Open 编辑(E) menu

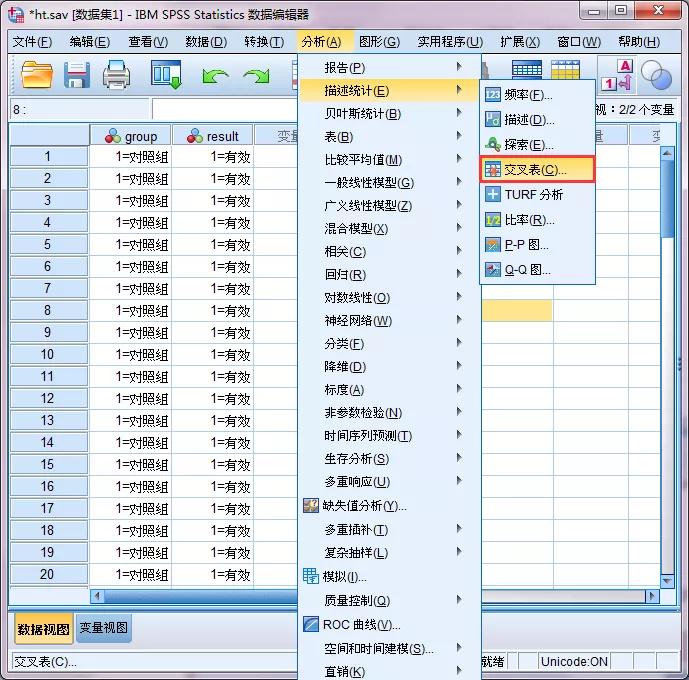[90, 42]
